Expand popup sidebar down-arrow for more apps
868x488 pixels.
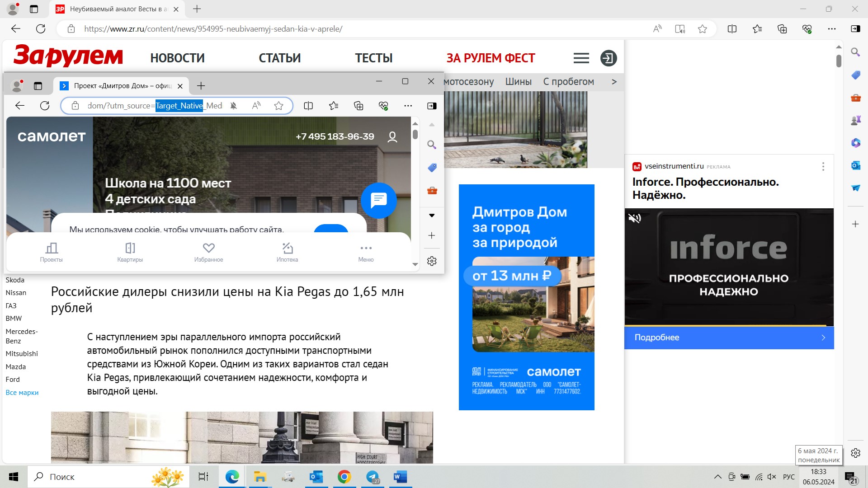point(432,216)
